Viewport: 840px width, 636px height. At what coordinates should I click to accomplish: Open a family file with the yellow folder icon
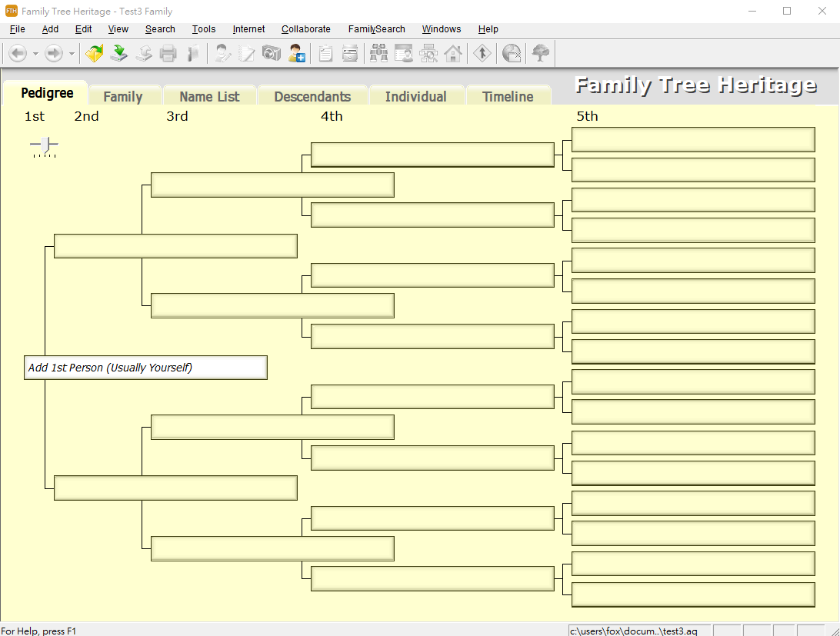pos(95,53)
